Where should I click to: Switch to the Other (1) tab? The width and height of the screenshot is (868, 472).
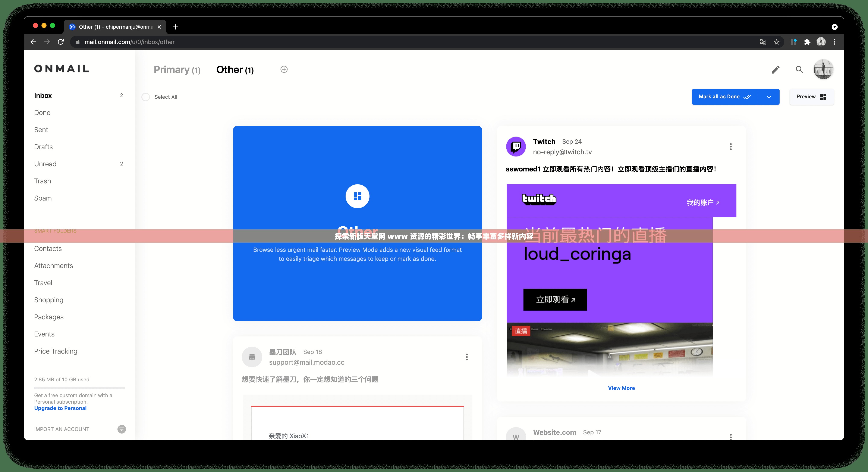pos(235,70)
